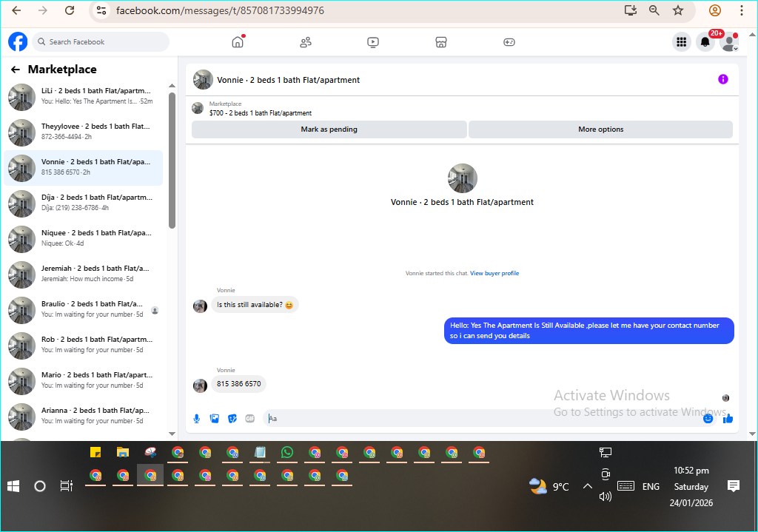Open conversation info purple icon
Viewport: 758px width, 532px height.
coord(722,79)
